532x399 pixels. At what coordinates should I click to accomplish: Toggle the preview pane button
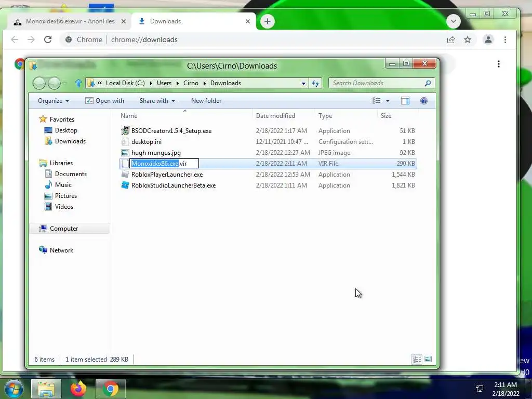[x=405, y=101]
